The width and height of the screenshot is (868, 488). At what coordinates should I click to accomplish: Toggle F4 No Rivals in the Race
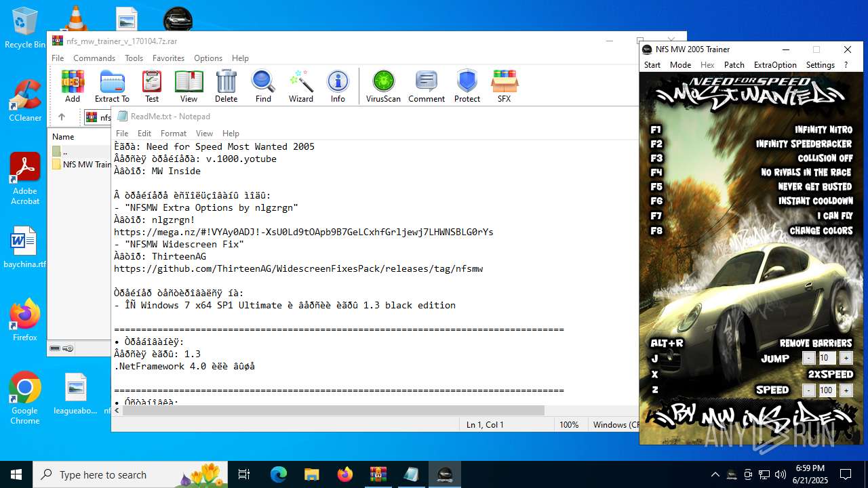(751, 172)
